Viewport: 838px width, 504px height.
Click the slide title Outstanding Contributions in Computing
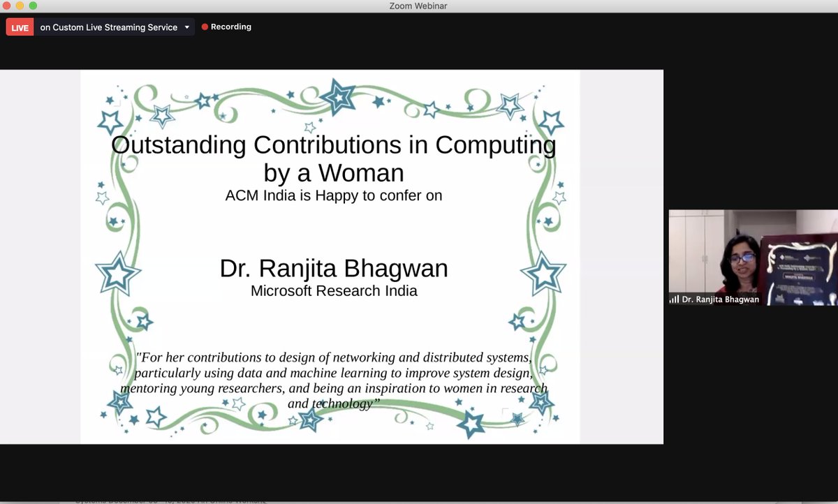click(x=334, y=145)
